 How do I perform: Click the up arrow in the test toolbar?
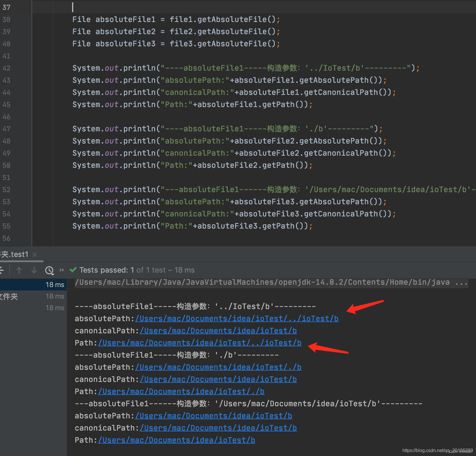point(19,270)
